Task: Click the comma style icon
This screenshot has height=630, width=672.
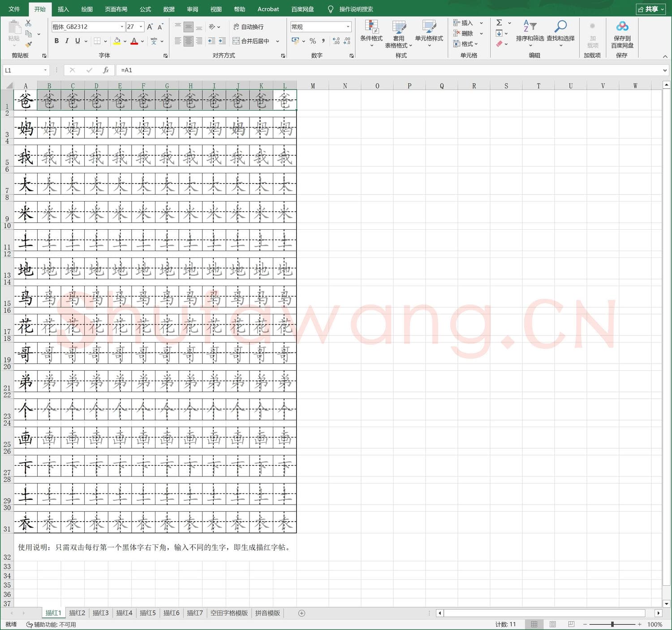Action: pyautogui.click(x=323, y=41)
